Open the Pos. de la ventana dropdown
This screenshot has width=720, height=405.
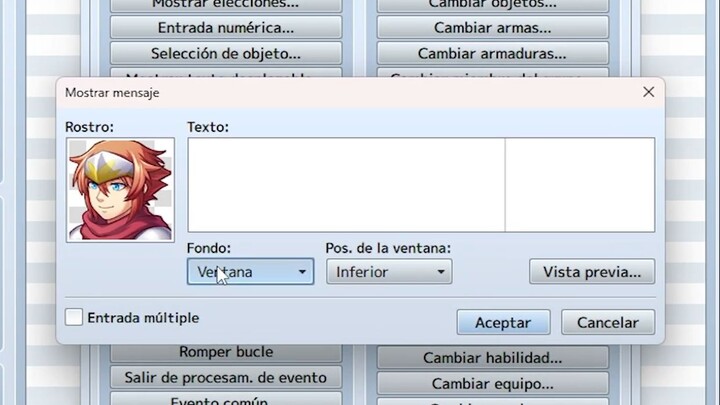[x=389, y=271]
